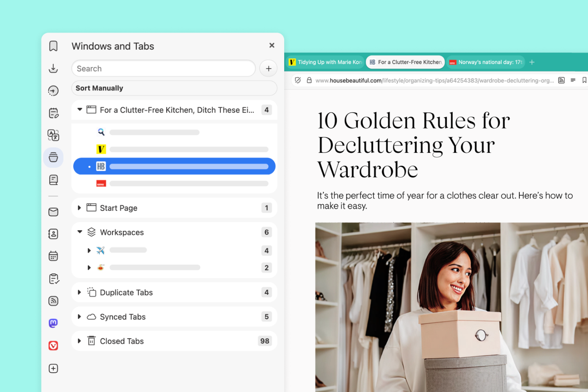Viewport: 588px width, 392px height.
Task: Expand the Synced Tabs group
Action: point(79,317)
